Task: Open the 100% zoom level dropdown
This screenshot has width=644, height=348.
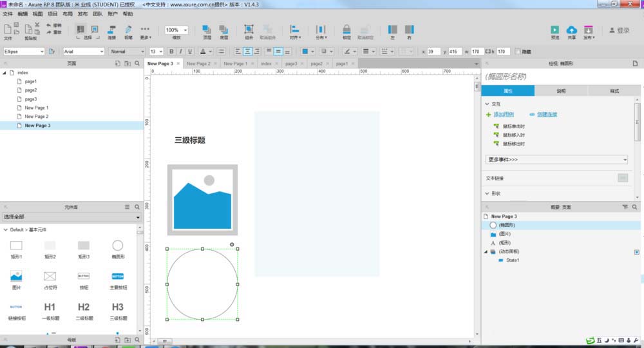Action: point(176,30)
